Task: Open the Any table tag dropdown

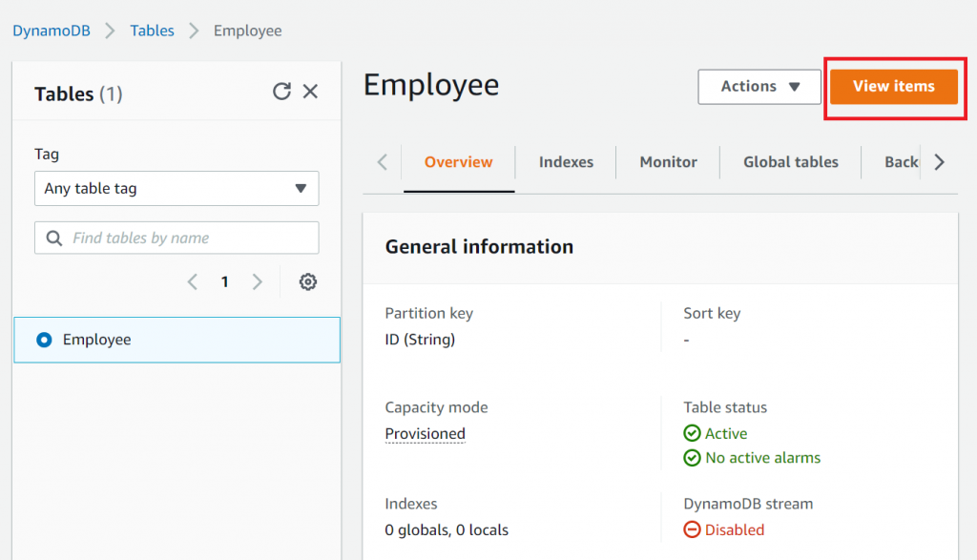Action: [177, 189]
